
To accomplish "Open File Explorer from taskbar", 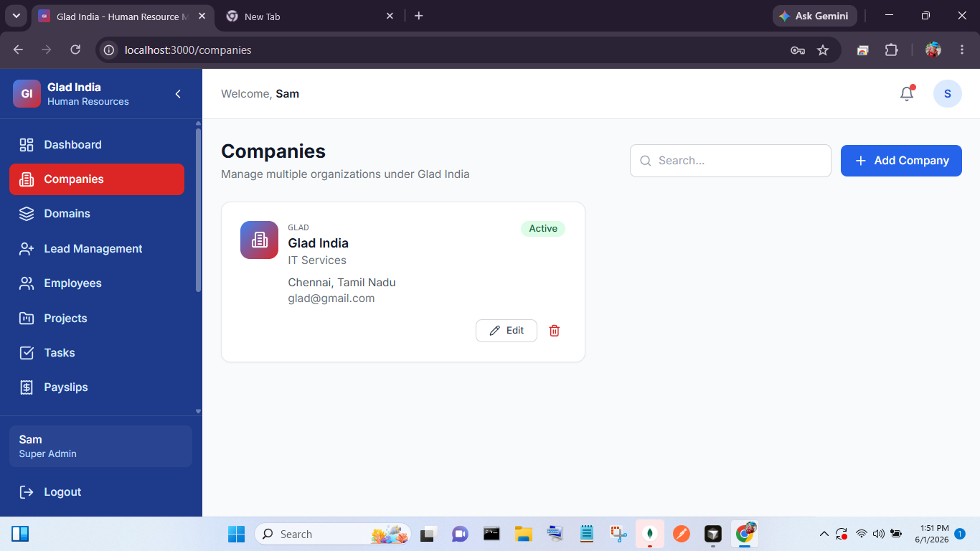I will point(523,534).
